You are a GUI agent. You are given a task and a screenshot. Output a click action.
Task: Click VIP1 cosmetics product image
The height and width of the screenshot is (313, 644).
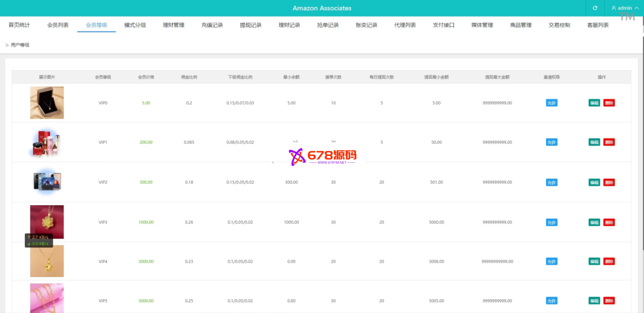click(x=47, y=142)
